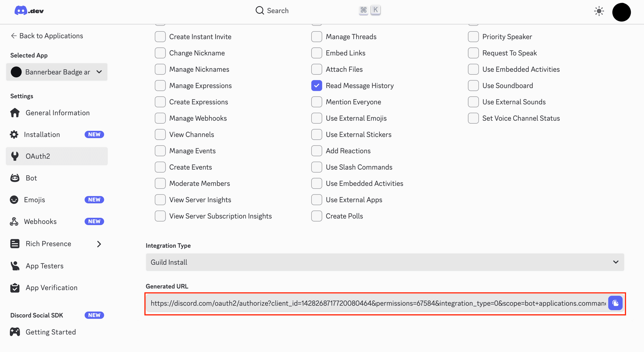Screen dimensions: 644x352
Task: Tick the Create Polls checkbox
Action: point(317,216)
